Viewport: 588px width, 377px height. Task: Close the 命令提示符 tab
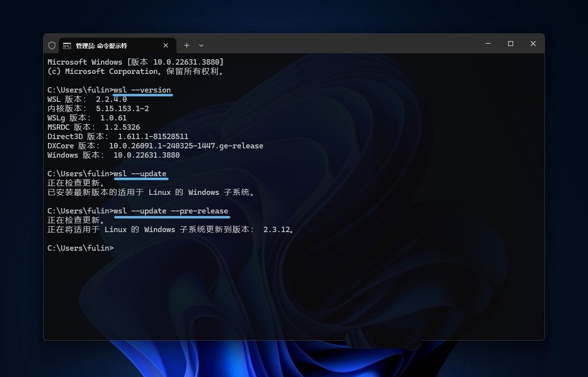[x=166, y=45]
